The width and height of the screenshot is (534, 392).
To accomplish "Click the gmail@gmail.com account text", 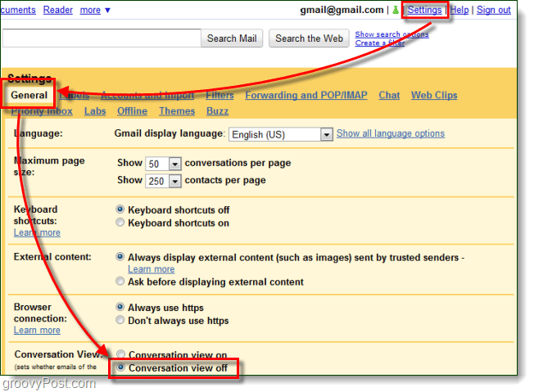I will [x=342, y=10].
